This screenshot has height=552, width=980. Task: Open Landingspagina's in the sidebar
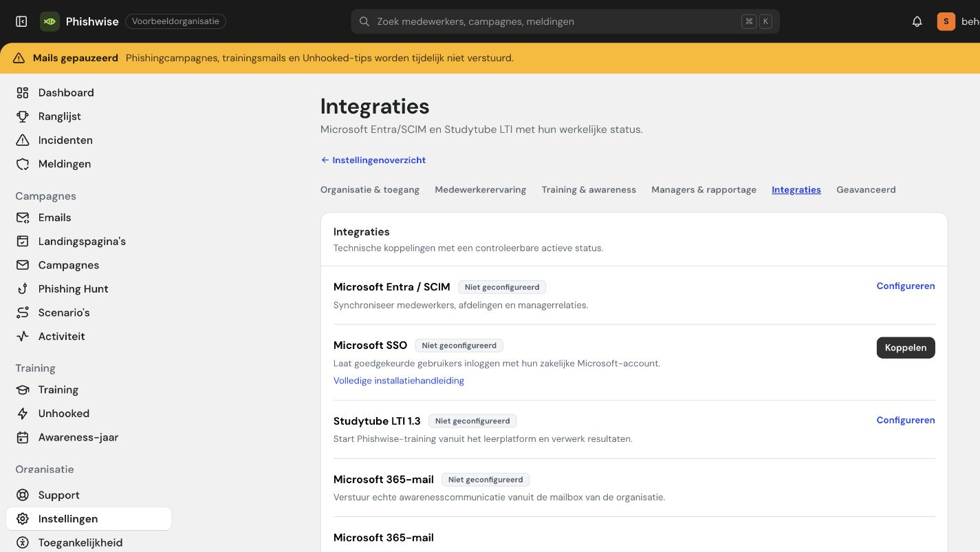tap(89, 242)
